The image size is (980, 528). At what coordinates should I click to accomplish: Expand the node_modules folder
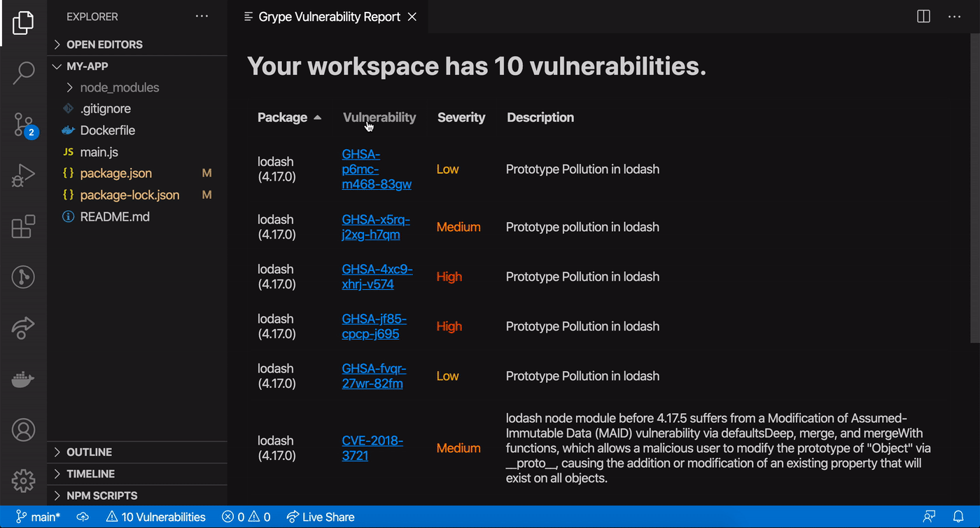click(x=119, y=88)
